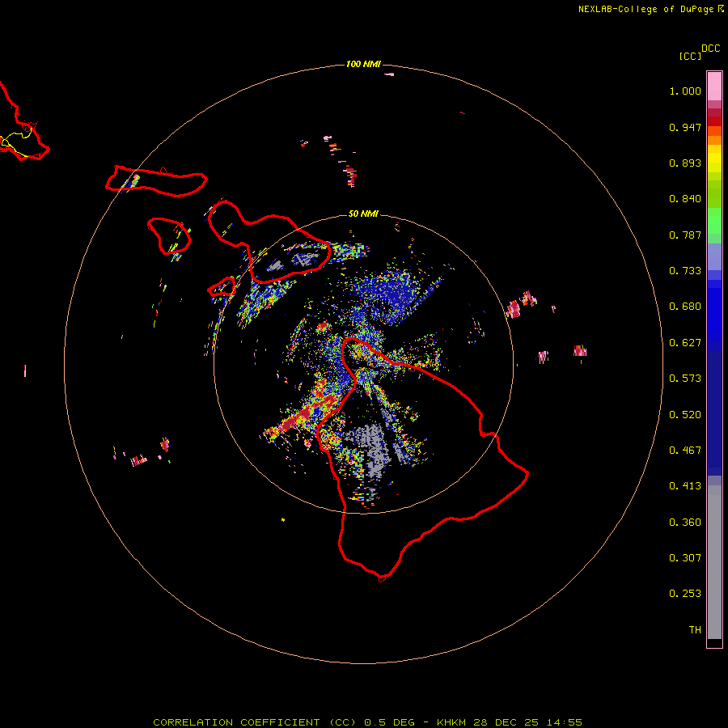This screenshot has height=728, width=728.
Task: Click the gray lower color bar segment
Action: click(x=714, y=562)
